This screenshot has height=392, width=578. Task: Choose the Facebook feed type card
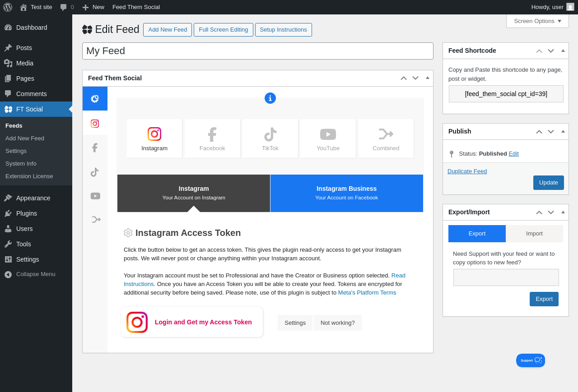[212, 138]
